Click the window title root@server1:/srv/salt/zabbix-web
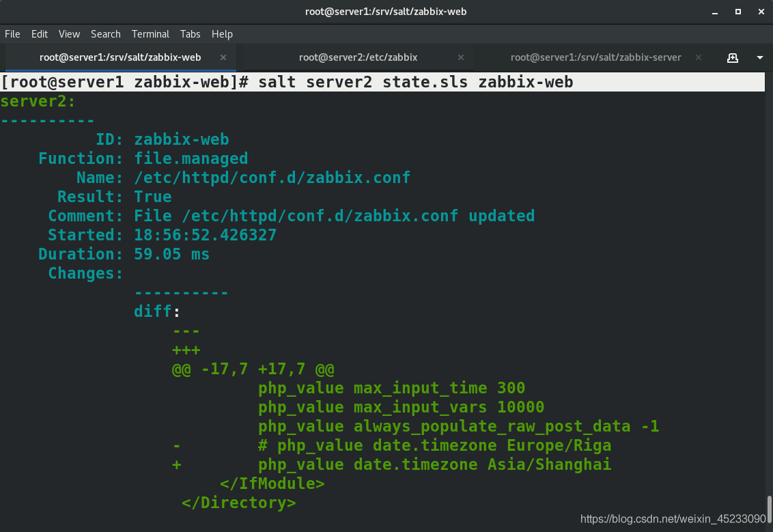This screenshot has height=532, width=773. (386, 12)
